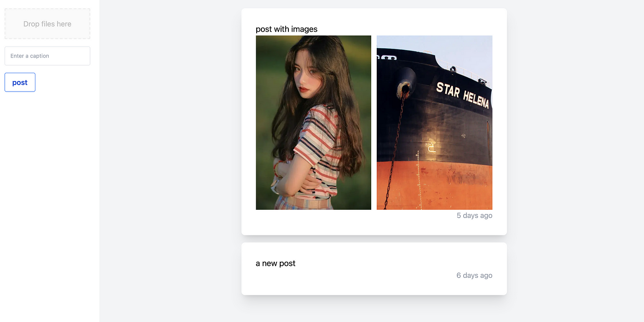Click the ship's anchor at the hawsehole
The image size is (644, 322).
(x=405, y=82)
